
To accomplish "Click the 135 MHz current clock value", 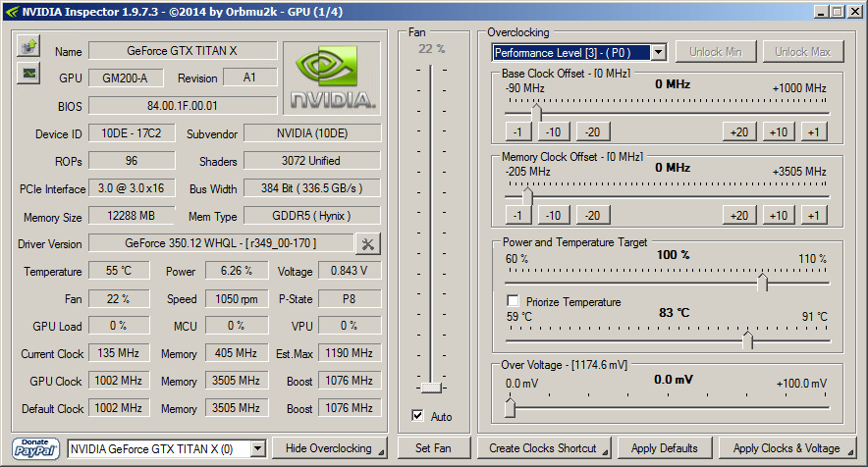I will click(x=119, y=353).
